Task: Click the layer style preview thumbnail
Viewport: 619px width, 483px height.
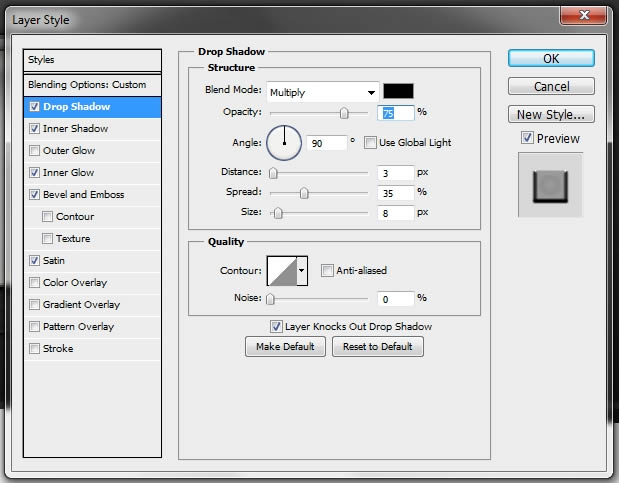Action: click(550, 185)
